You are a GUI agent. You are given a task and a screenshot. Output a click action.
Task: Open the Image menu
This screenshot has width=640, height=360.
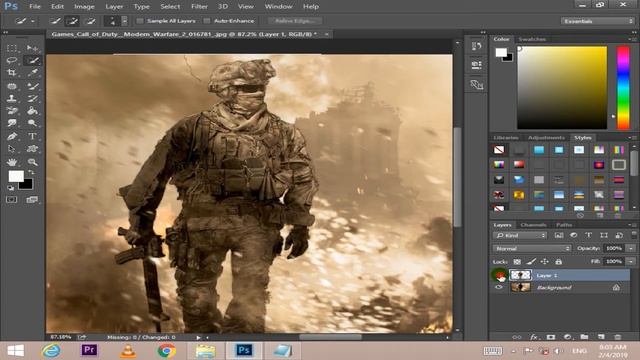[x=84, y=7]
